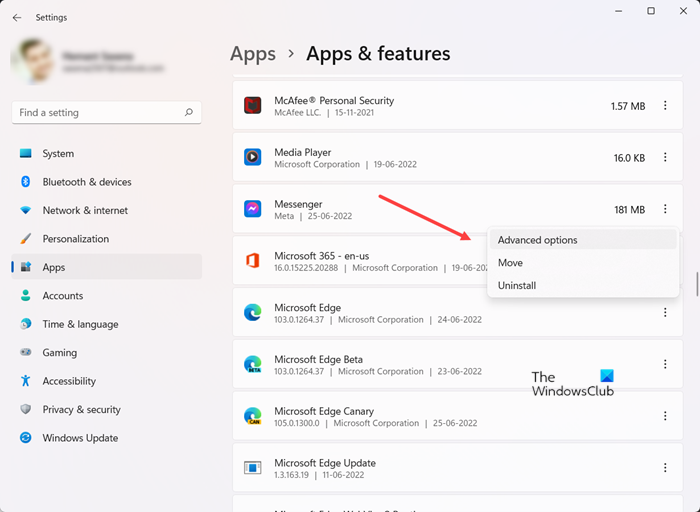
Task: Click the search magnifier icon
Action: coord(189,112)
